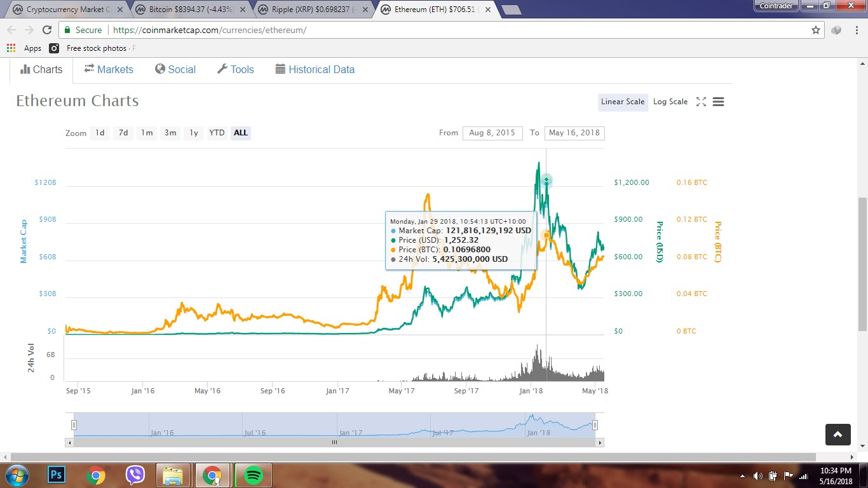Open the Social tab

click(x=175, y=70)
